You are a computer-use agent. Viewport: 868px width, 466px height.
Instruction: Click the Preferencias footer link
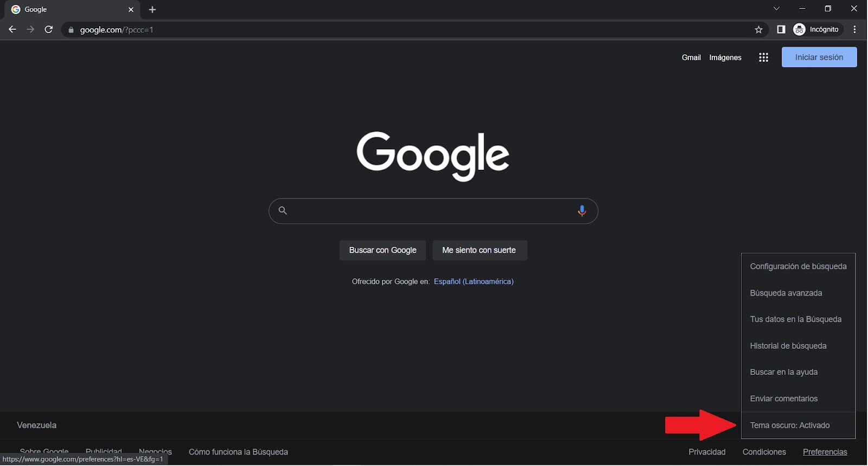point(825,452)
